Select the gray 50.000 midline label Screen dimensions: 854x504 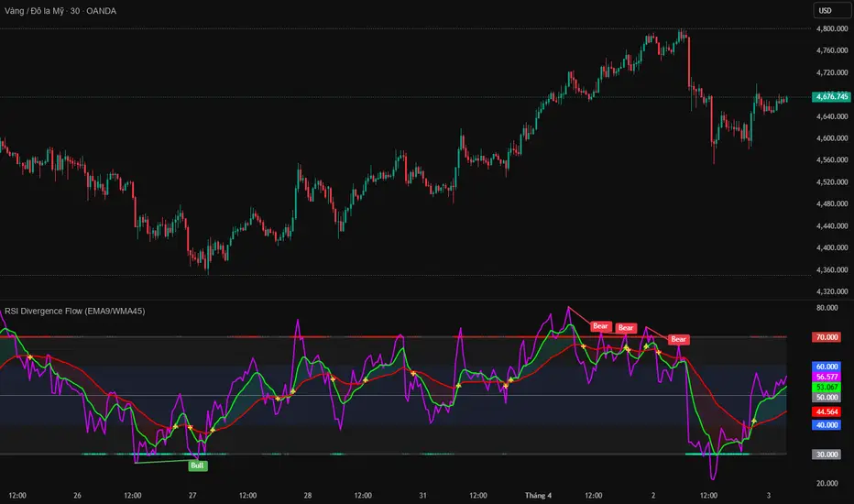tap(827, 397)
